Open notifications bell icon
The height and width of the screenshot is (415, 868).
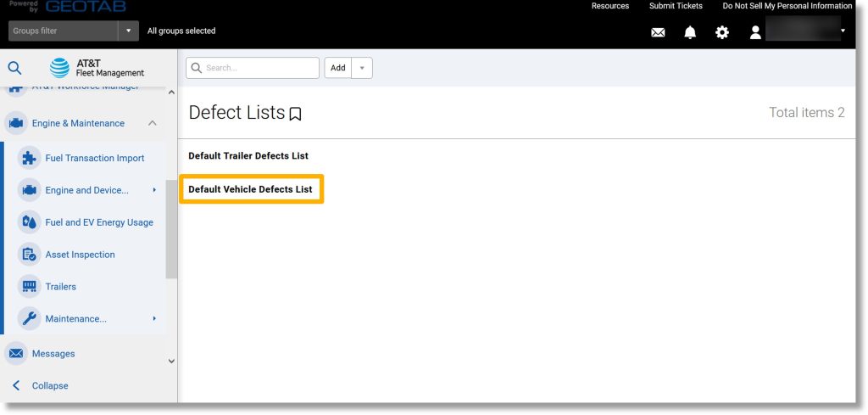click(x=690, y=33)
